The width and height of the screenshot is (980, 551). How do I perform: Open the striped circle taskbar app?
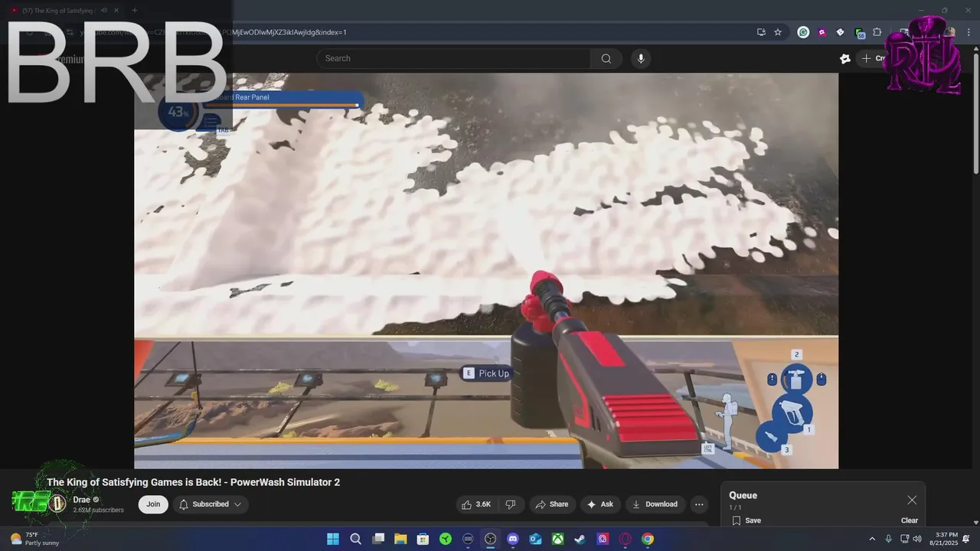pyautogui.click(x=468, y=539)
